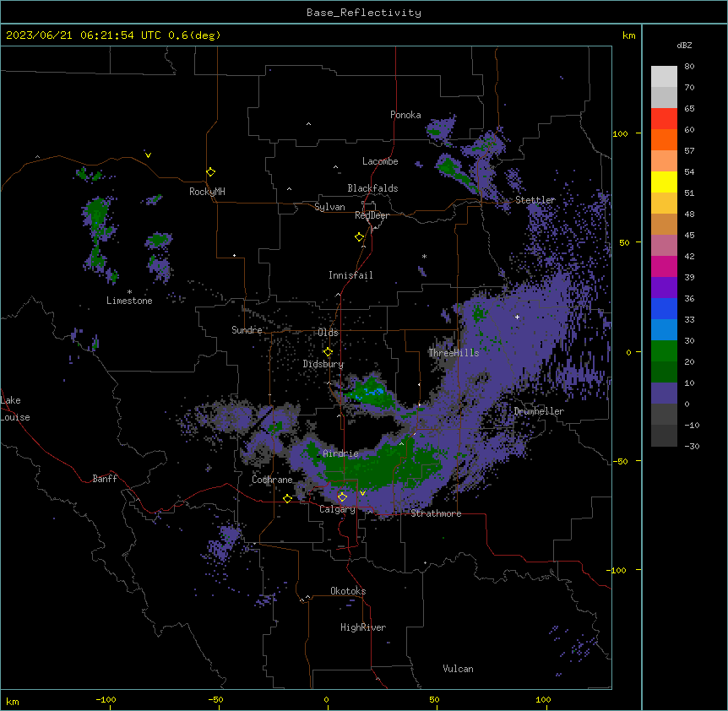Select the yellow 54 dBZ legend color
The image size is (728, 711).
click(664, 182)
